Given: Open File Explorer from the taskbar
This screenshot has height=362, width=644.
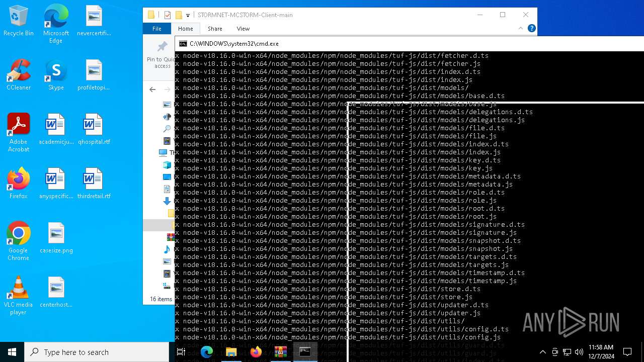Looking at the screenshot, I should [x=231, y=352].
